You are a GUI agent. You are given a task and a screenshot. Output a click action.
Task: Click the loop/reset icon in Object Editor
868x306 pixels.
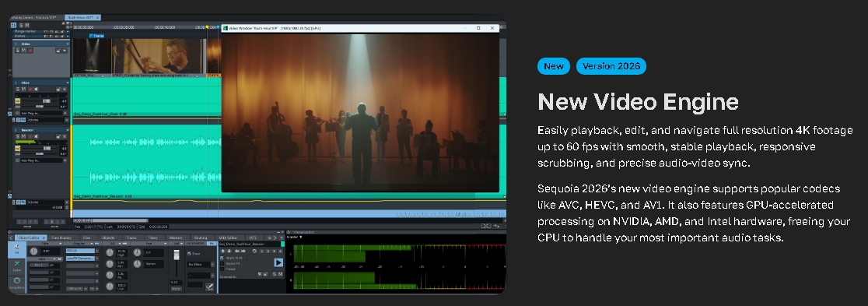point(254,251)
